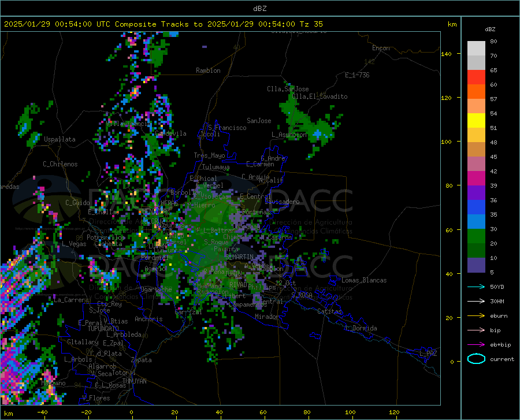Pick the darker gray 70–65 dBZ swatch
This screenshot has width=520, height=420.
pos(476,62)
